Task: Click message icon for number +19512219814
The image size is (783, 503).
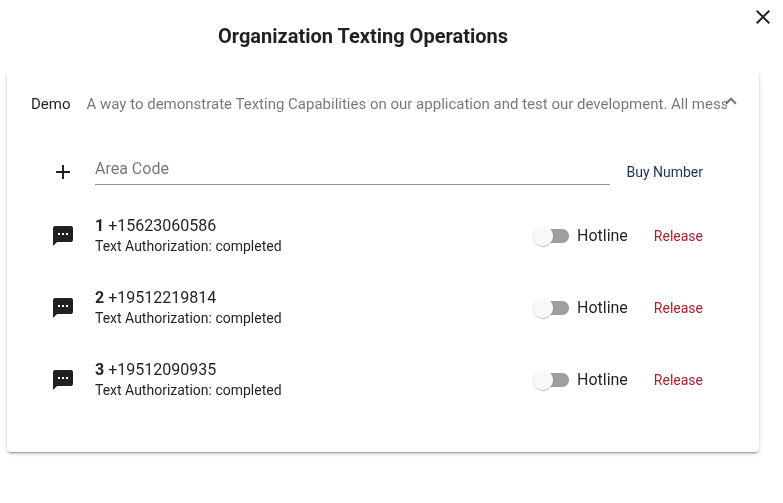Action: pyautogui.click(x=63, y=308)
